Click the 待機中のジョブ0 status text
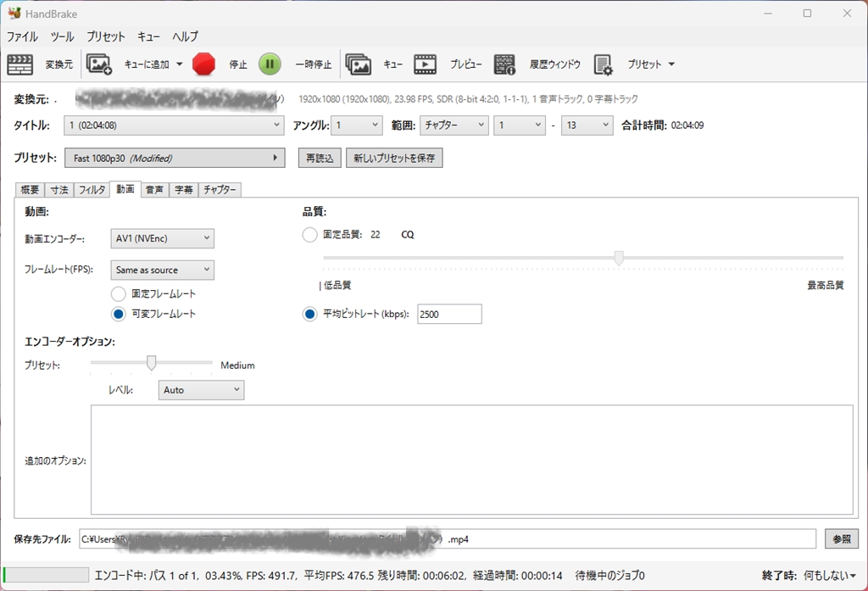The image size is (868, 591). (609, 576)
